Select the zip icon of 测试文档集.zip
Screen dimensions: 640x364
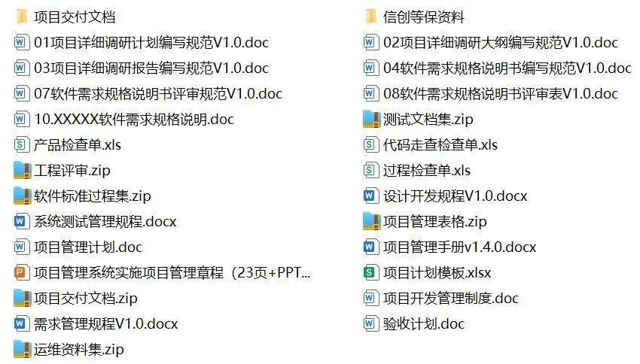pyautogui.click(x=371, y=119)
